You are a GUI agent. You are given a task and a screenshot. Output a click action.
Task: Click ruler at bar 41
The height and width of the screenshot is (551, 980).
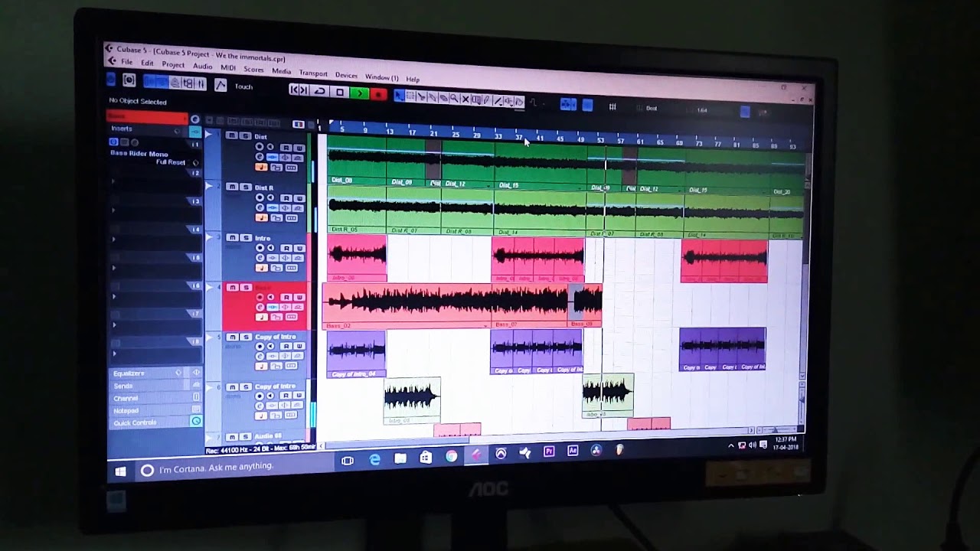pos(540,139)
